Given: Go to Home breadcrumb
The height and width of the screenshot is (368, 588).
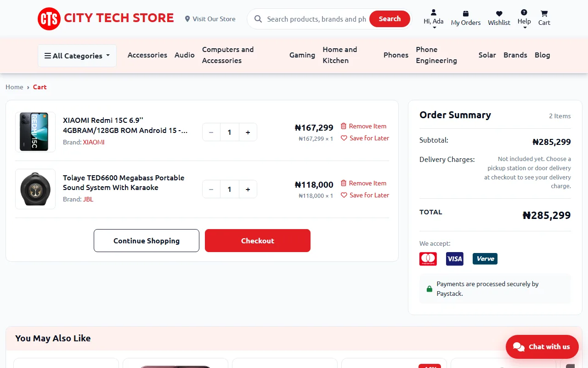Looking at the screenshot, I should click(14, 87).
